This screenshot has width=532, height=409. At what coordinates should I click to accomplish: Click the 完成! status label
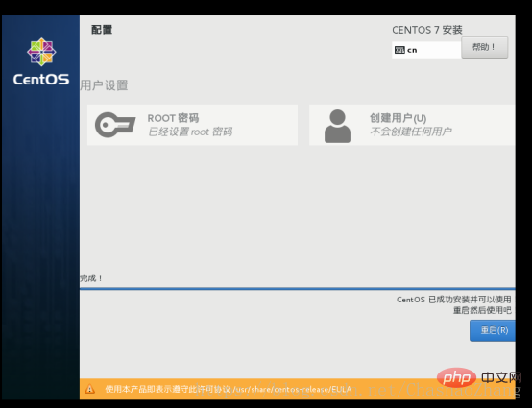[x=91, y=278]
